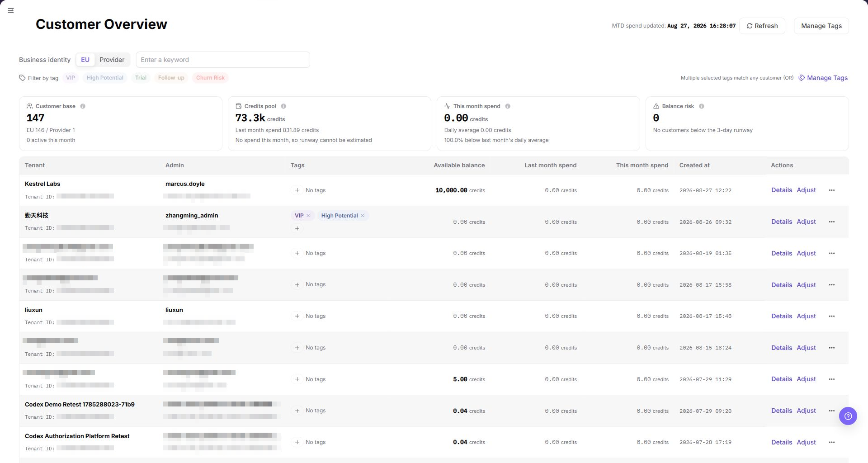Click the This month spend activity icon
Screen dimensions: 868x463
pyautogui.click(x=447, y=106)
